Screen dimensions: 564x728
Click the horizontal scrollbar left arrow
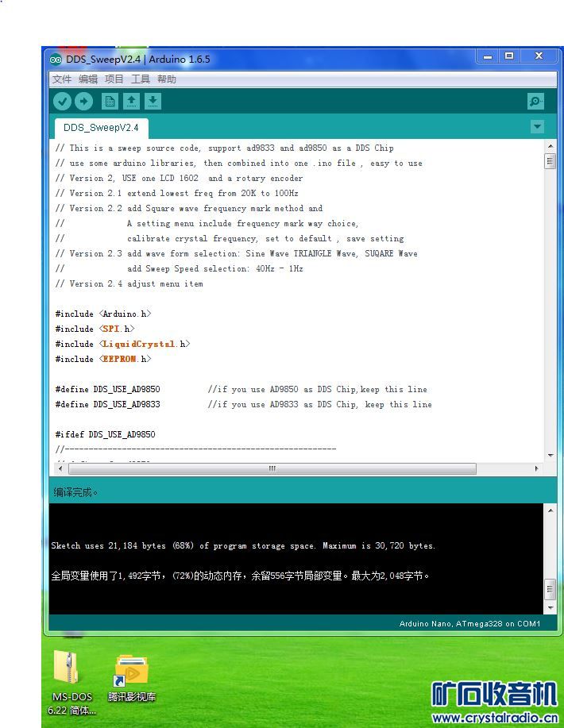click(x=60, y=469)
